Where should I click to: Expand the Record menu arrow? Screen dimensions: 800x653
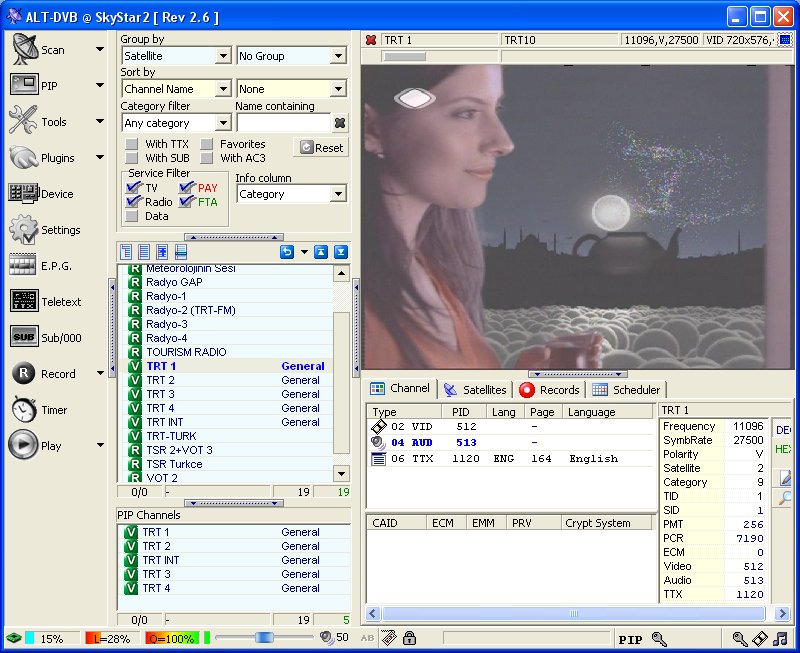tap(100, 373)
